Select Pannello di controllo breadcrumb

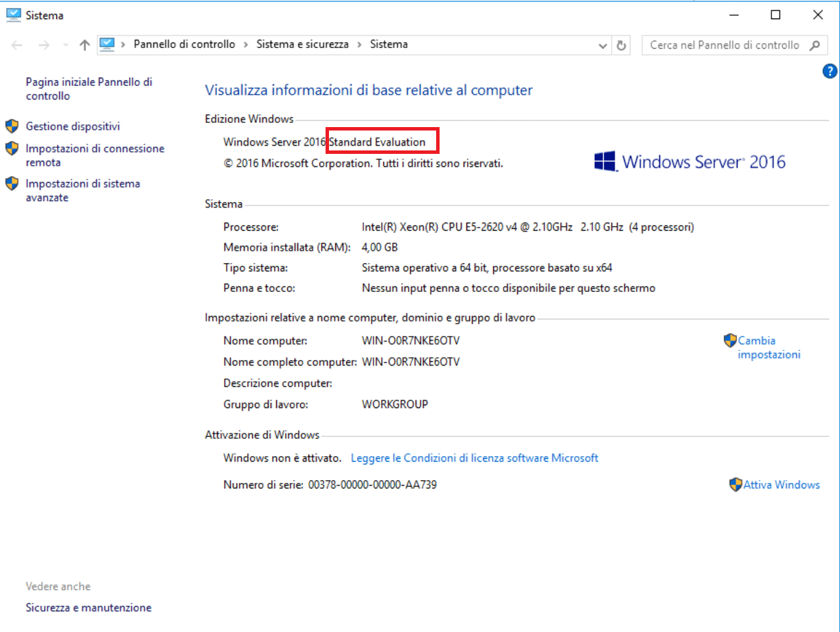click(x=184, y=44)
